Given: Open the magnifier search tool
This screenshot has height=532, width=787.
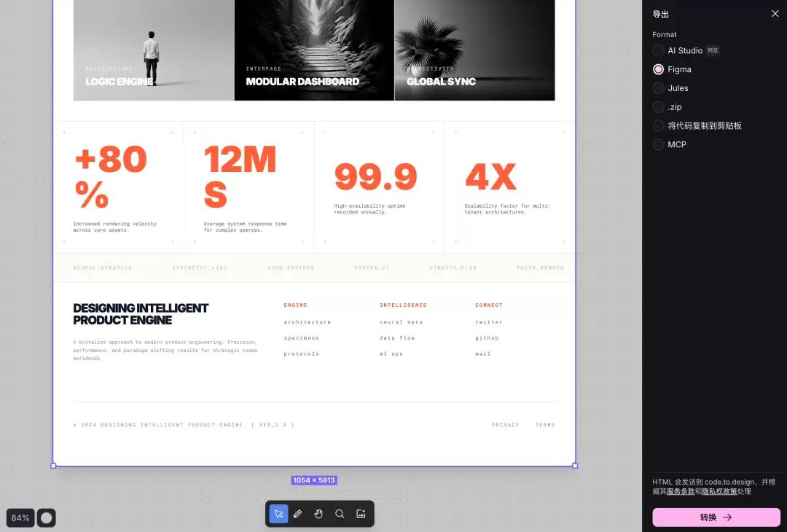Looking at the screenshot, I should 340,514.
